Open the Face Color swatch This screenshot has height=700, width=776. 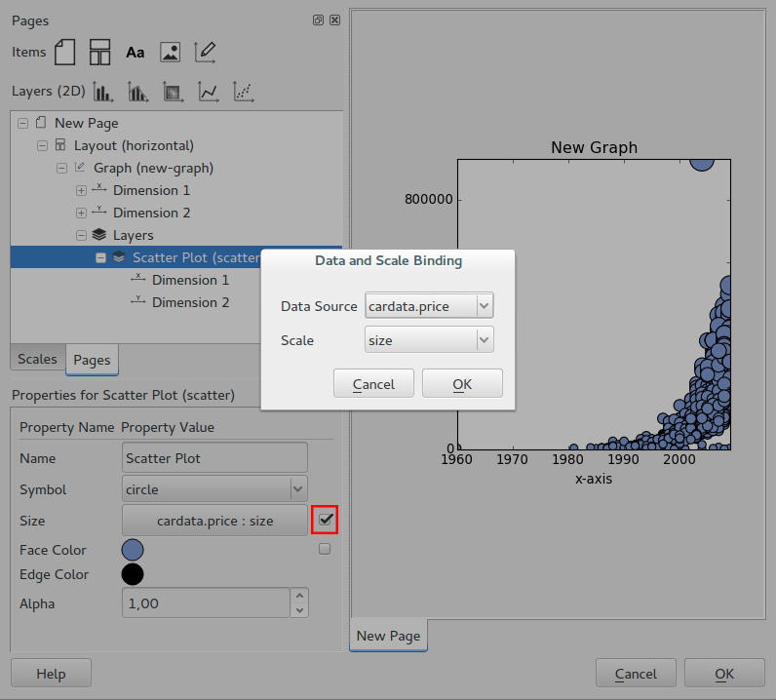[x=133, y=550]
